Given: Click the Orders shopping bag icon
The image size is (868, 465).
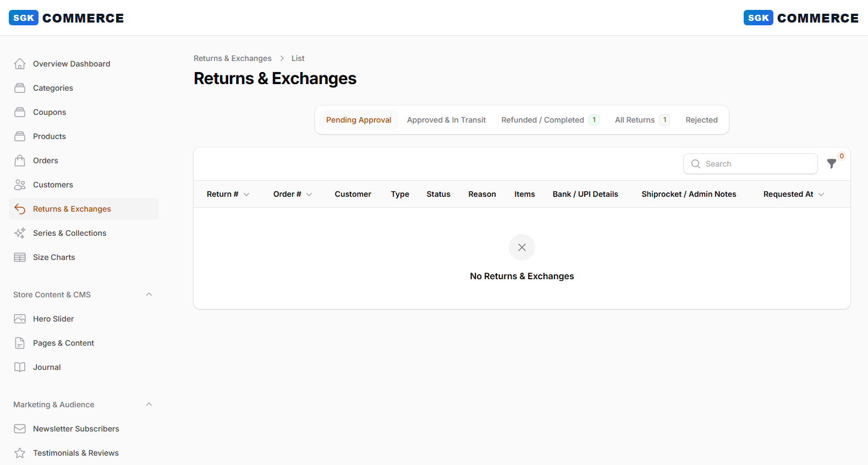Looking at the screenshot, I should [x=20, y=160].
